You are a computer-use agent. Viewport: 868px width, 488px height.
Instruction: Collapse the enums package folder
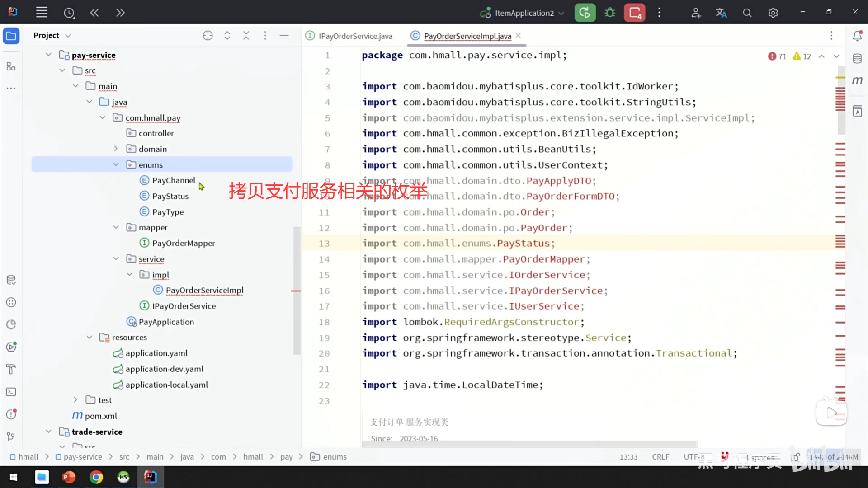[x=116, y=165]
